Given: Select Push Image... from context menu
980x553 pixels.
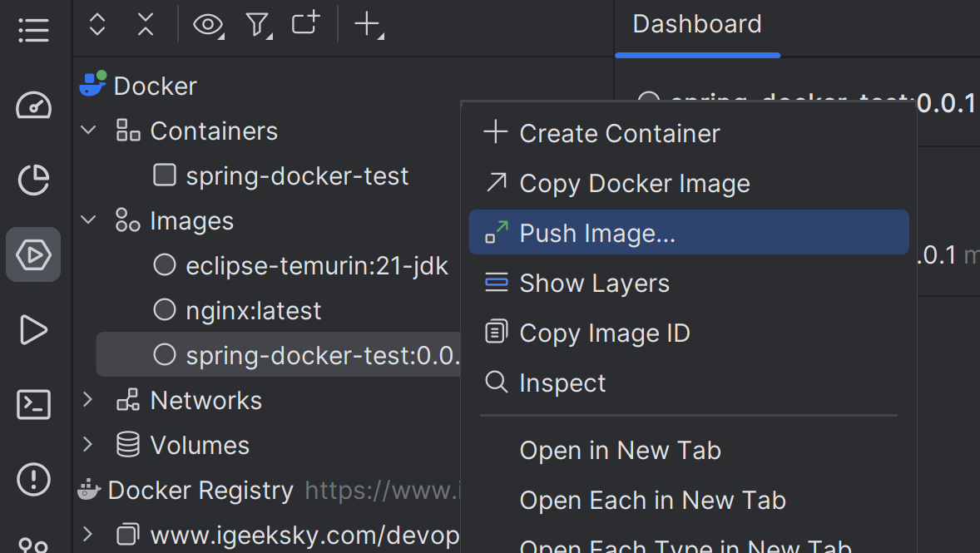Looking at the screenshot, I should click(596, 233).
